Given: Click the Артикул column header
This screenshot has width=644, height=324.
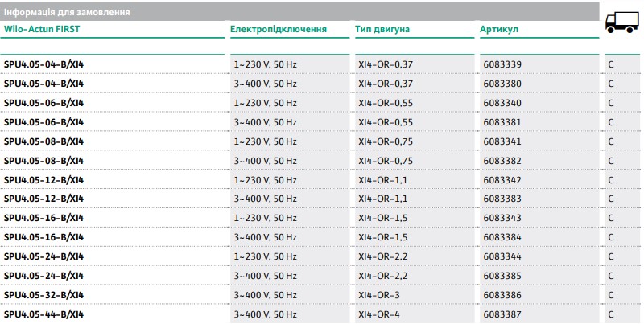Looking at the screenshot, I should [x=499, y=30].
